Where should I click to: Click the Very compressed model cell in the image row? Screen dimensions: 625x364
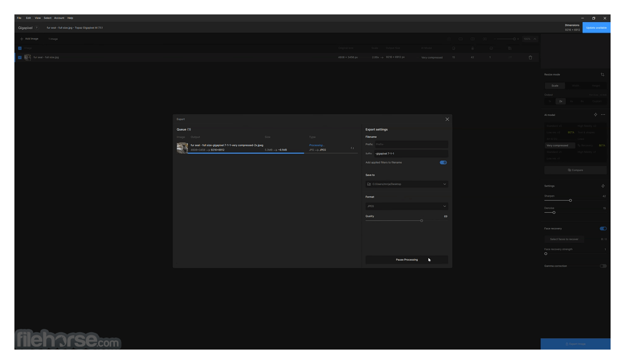(x=432, y=58)
